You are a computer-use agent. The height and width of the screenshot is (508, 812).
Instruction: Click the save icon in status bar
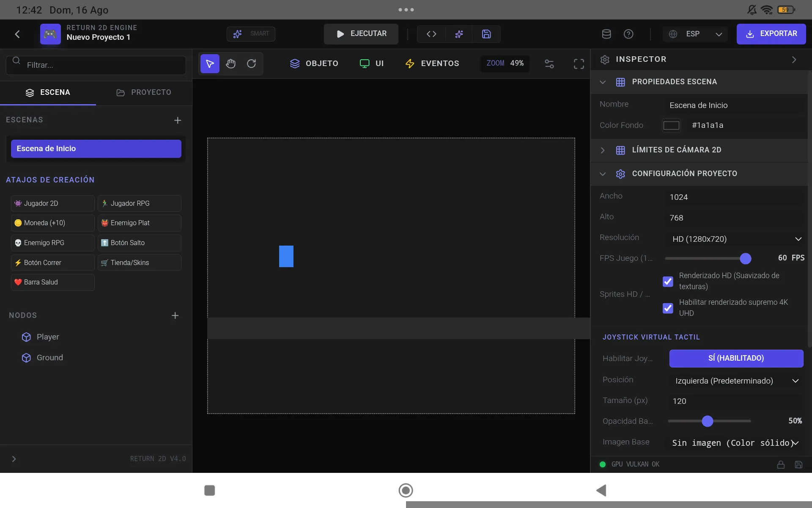click(798, 464)
